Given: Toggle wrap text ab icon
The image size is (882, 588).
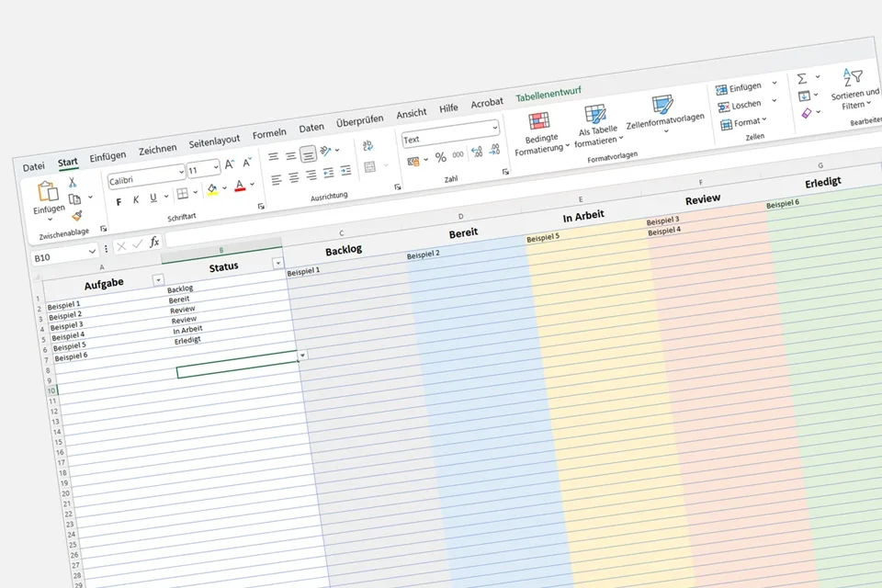Looking at the screenshot, I should click(x=367, y=145).
